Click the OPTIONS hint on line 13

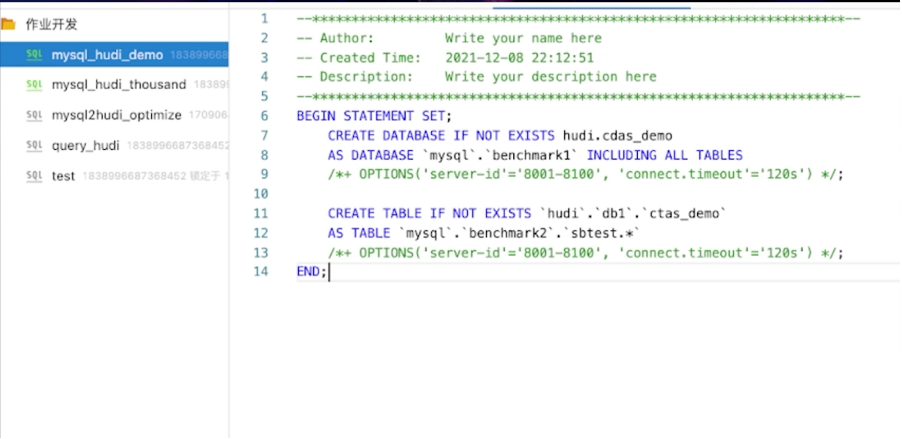pyautogui.click(x=586, y=253)
